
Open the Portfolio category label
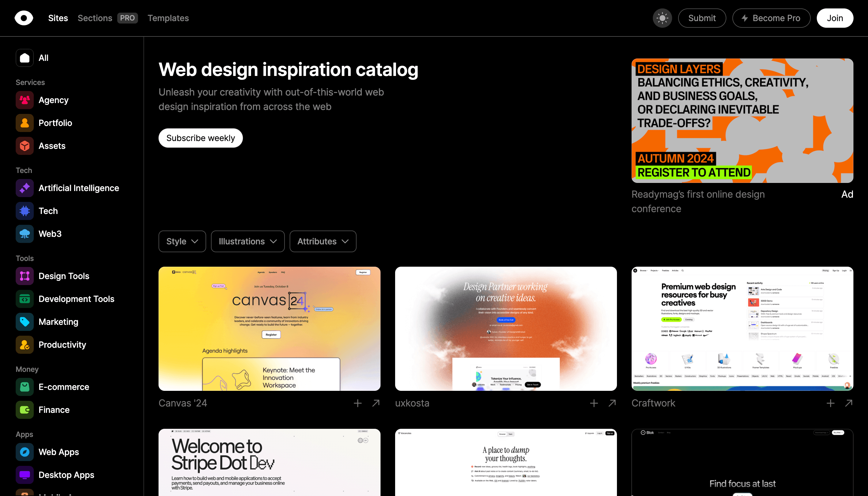pyautogui.click(x=55, y=123)
